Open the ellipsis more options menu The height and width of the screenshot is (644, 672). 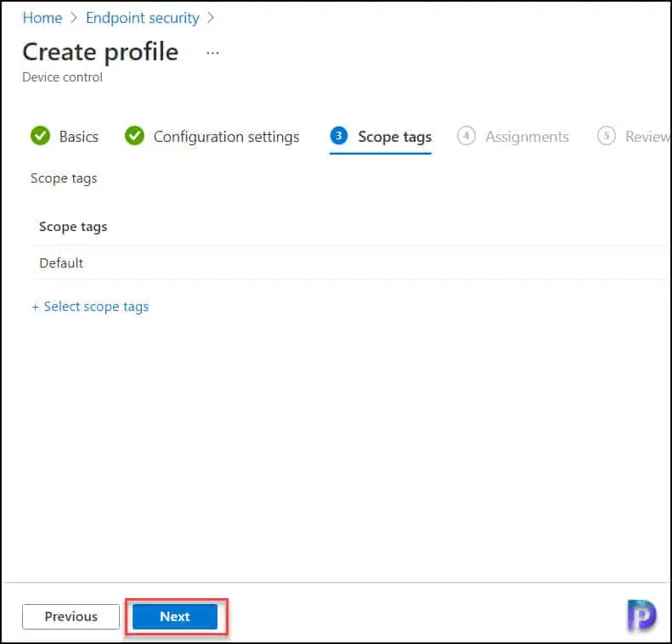click(x=212, y=54)
